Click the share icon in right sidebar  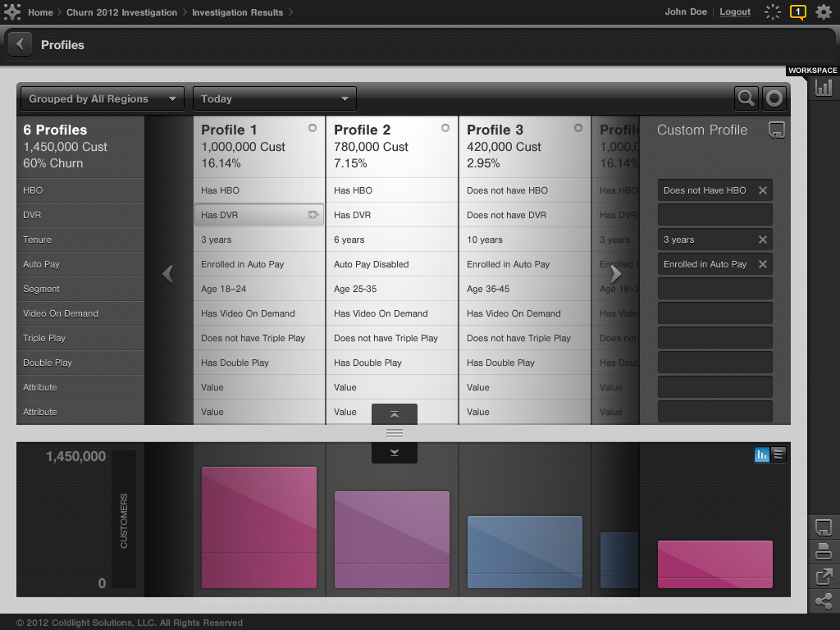[823, 601]
